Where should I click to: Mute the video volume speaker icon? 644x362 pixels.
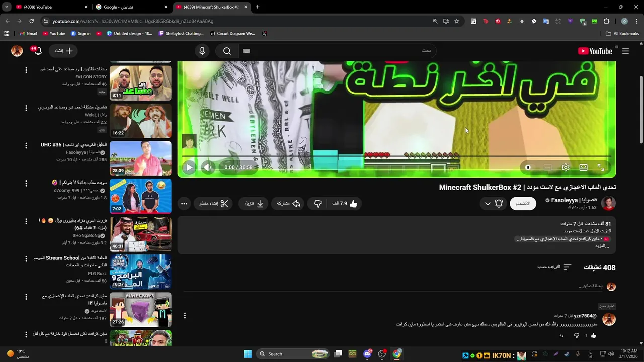pyautogui.click(x=208, y=167)
